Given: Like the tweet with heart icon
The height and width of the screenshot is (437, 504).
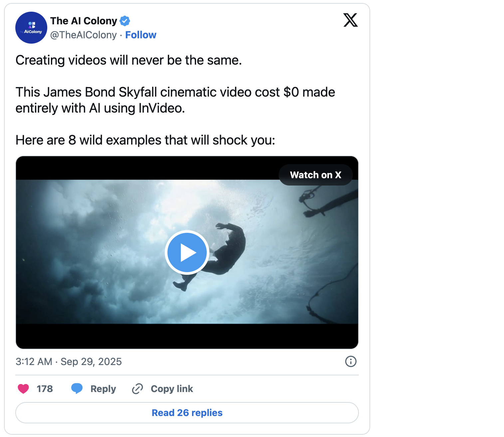Looking at the screenshot, I should coord(23,389).
